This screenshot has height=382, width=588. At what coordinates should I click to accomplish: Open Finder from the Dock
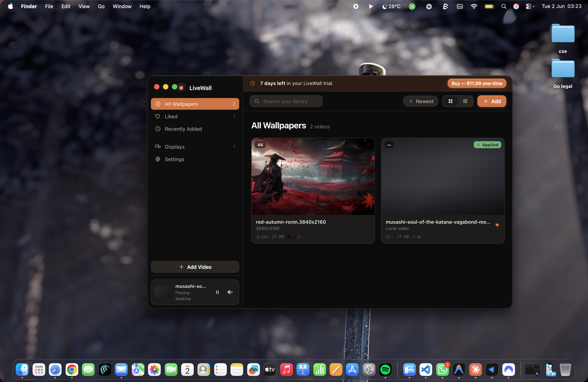point(22,369)
